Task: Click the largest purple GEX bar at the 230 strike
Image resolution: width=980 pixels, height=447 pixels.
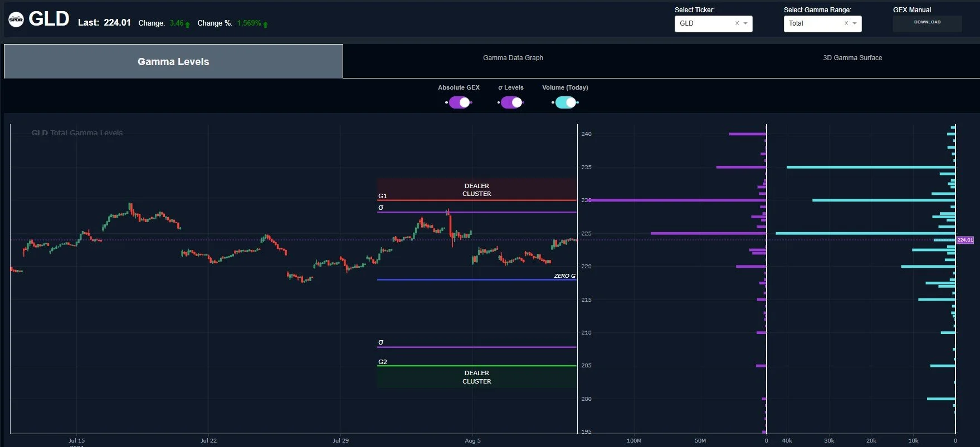Action: pyautogui.click(x=677, y=200)
